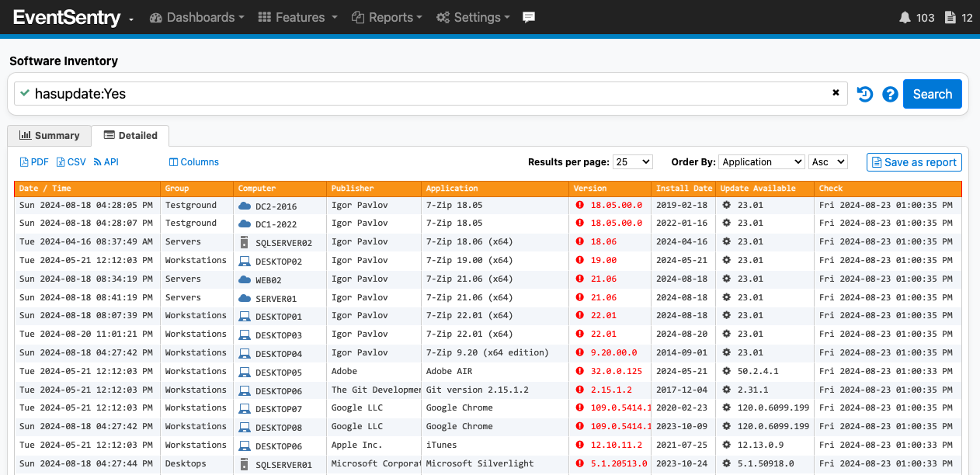This screenshot has width=980, height=475.
Task: Click the server icon beside SQLSERVER02
Action: pyautogui.click(x=245, y=242)
